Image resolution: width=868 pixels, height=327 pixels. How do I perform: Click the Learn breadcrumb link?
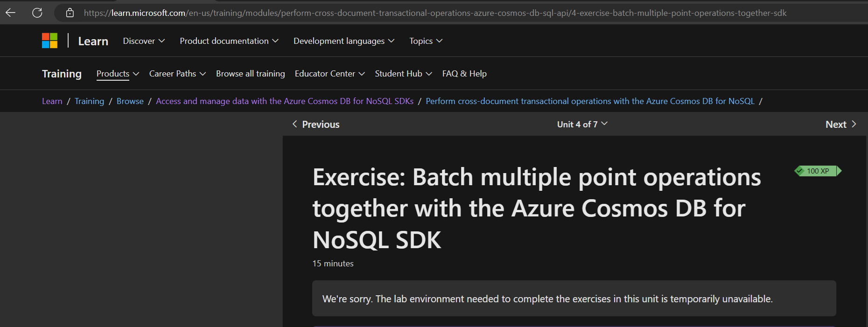pyautogui.click(x=52, y=101)
